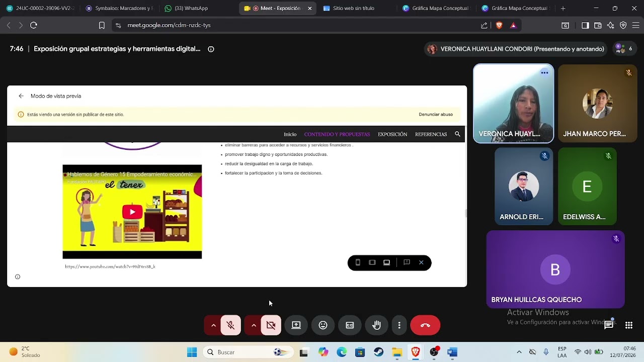The width and height of the screenshot is (644, 362).
Task: Bookmark this page
Action: 102,25
